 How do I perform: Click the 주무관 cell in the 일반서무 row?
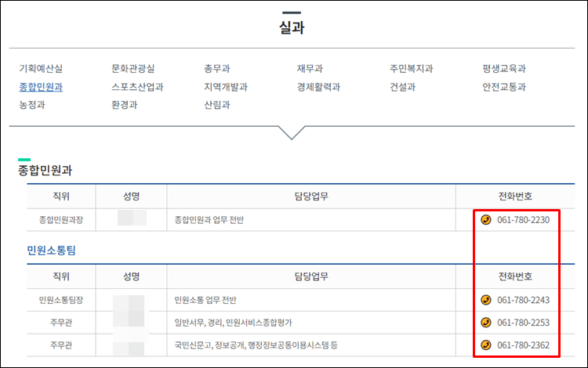pos(61,323)
